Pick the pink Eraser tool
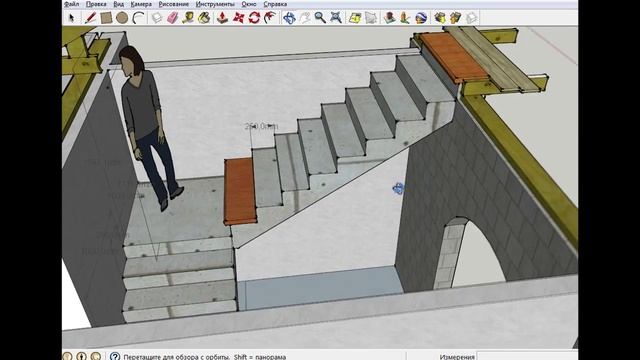The height and width of the screenshot is (360, 640). (173, 18)
